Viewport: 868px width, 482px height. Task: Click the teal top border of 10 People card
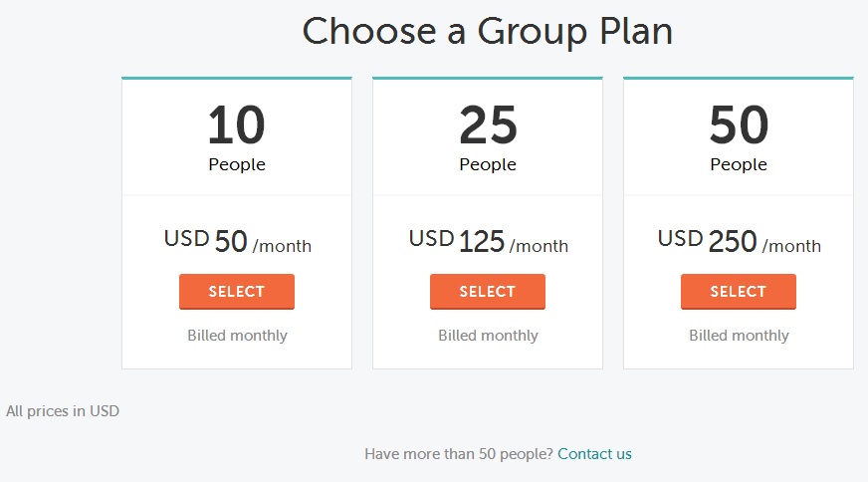tap(237, 78)
